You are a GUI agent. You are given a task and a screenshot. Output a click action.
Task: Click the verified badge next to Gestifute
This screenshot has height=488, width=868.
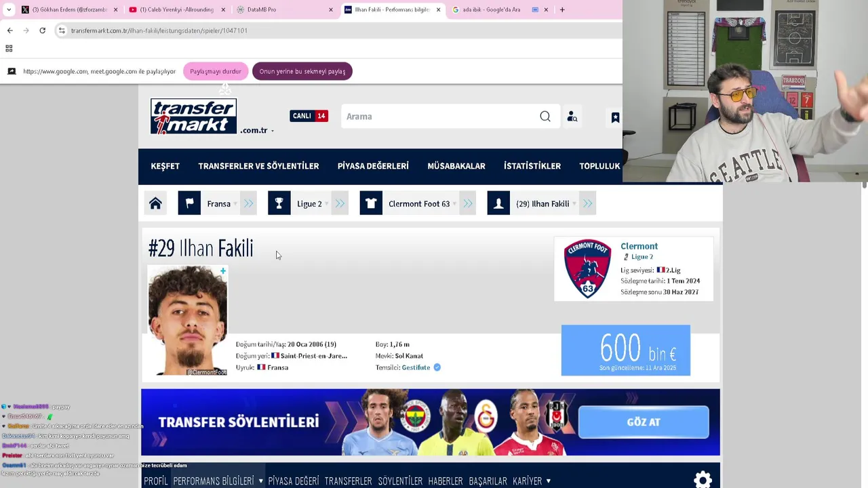coord(437,367)
